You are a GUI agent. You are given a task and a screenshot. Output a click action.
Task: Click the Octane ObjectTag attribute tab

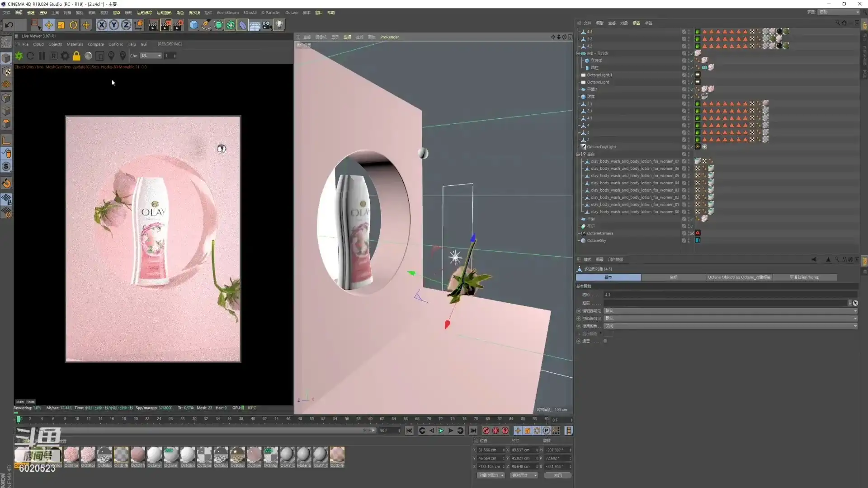click(739, 277)
